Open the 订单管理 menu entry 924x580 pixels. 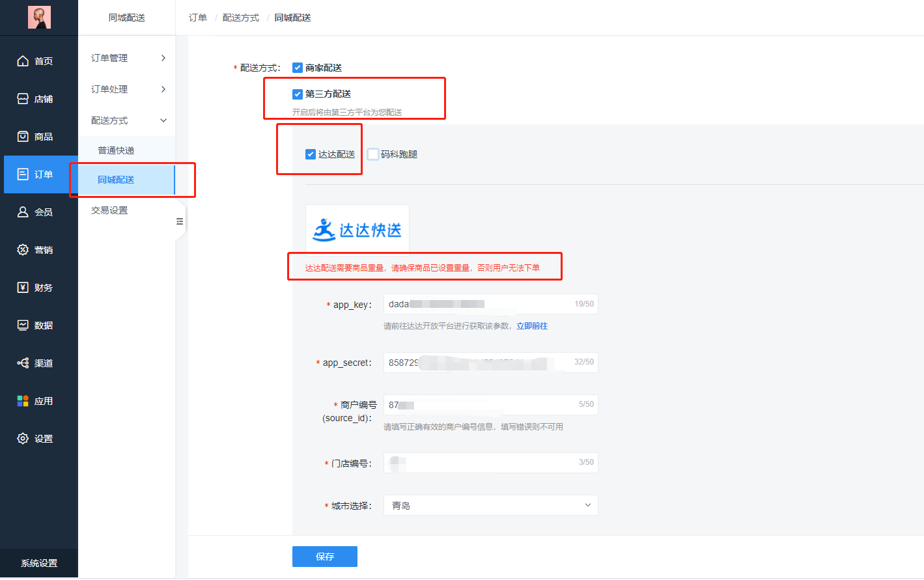(x=127, y=58)
